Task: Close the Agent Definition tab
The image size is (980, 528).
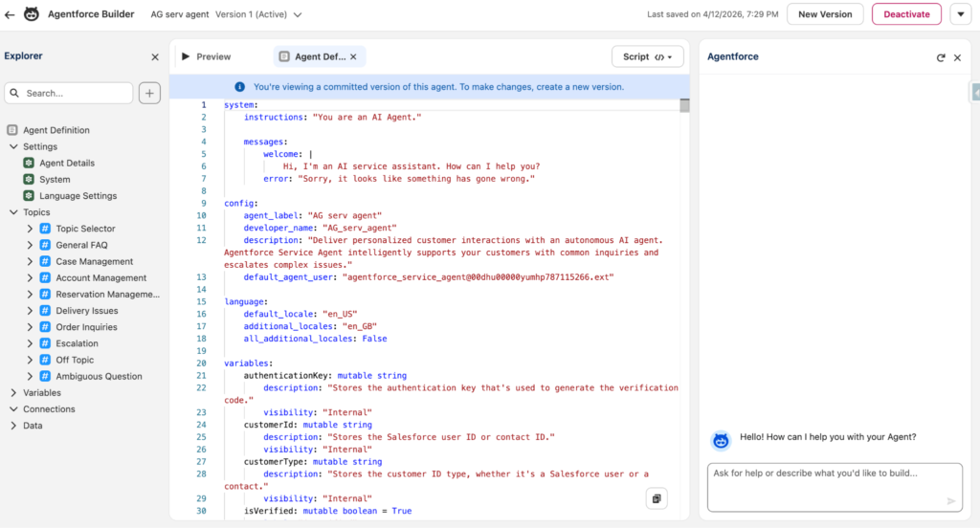Action: click(x=353, y=57)
